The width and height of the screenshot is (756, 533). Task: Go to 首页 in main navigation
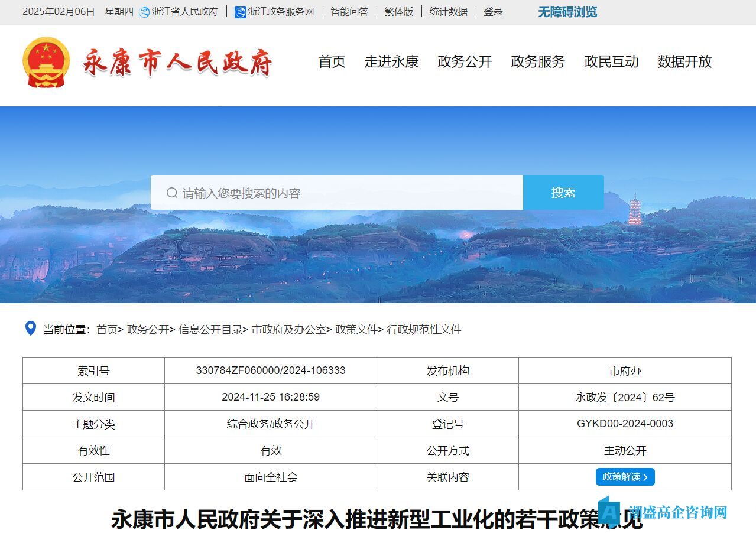[x=332, y=61]
